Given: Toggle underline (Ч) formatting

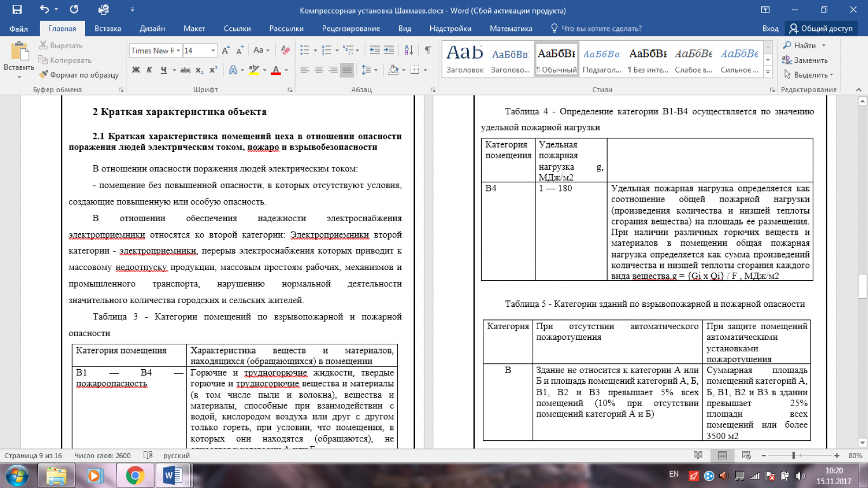Looking at the screenshot, I should 163,70.
